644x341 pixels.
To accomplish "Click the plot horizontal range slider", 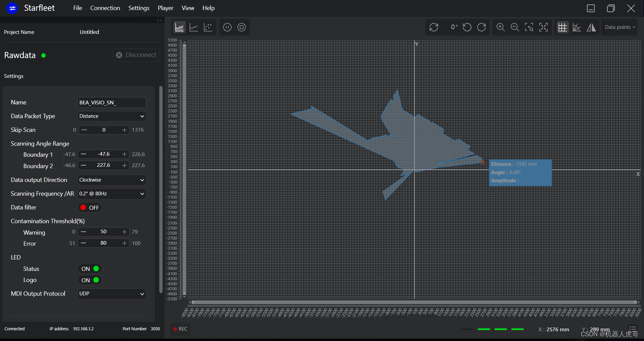I will click(414, 302).
